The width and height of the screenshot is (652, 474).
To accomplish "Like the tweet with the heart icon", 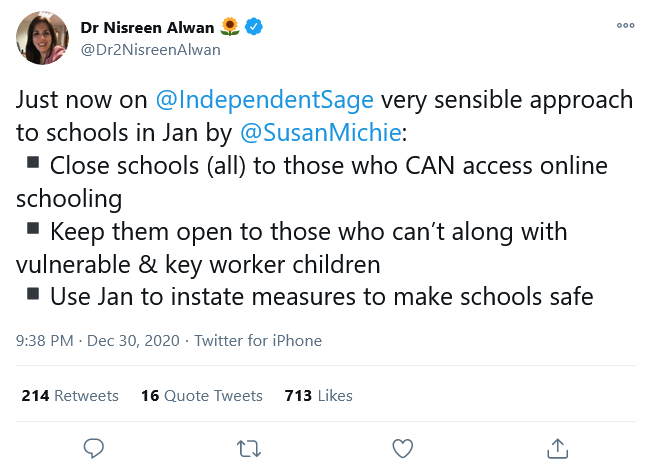I will click(402, 446).
